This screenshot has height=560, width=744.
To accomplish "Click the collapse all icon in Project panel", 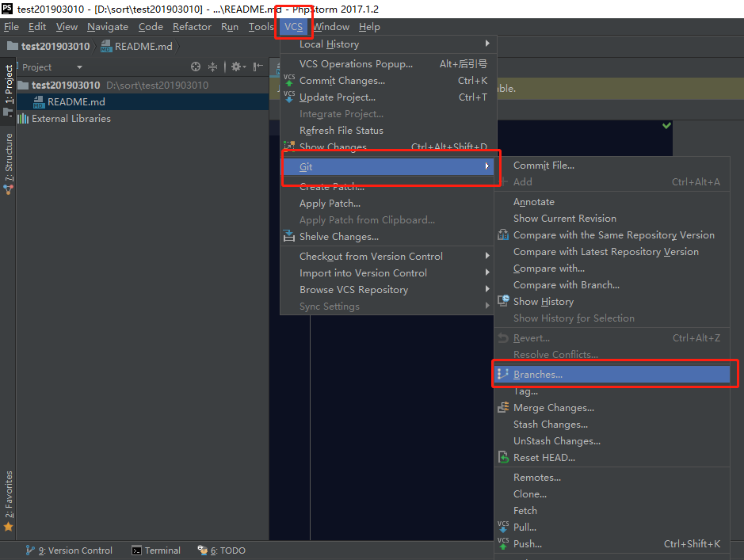I will [x=212, y=67].
